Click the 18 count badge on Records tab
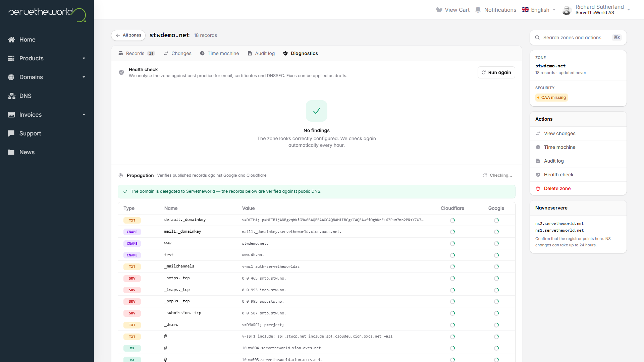Viewport: 644px width, 362px height. [x=151, y=53]
